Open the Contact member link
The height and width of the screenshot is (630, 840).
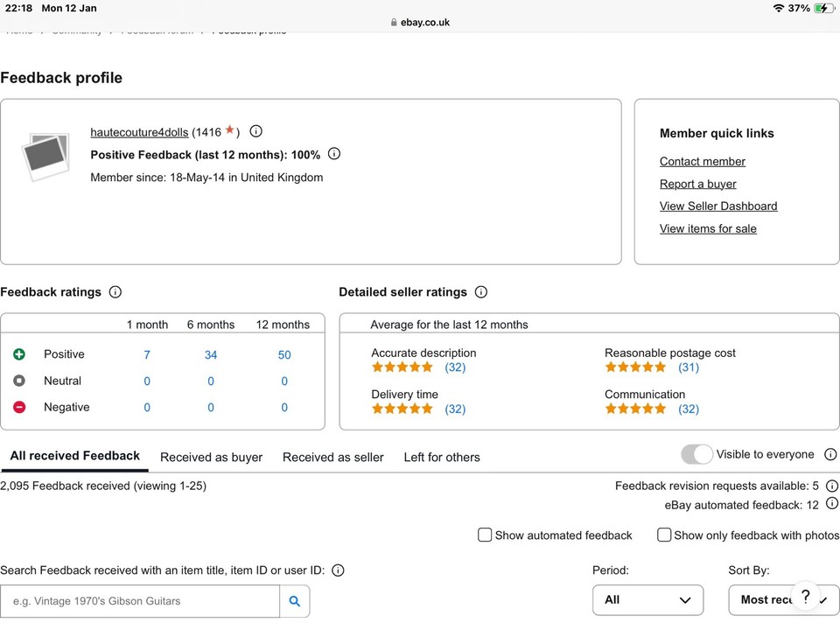click(x=702, y=161)
